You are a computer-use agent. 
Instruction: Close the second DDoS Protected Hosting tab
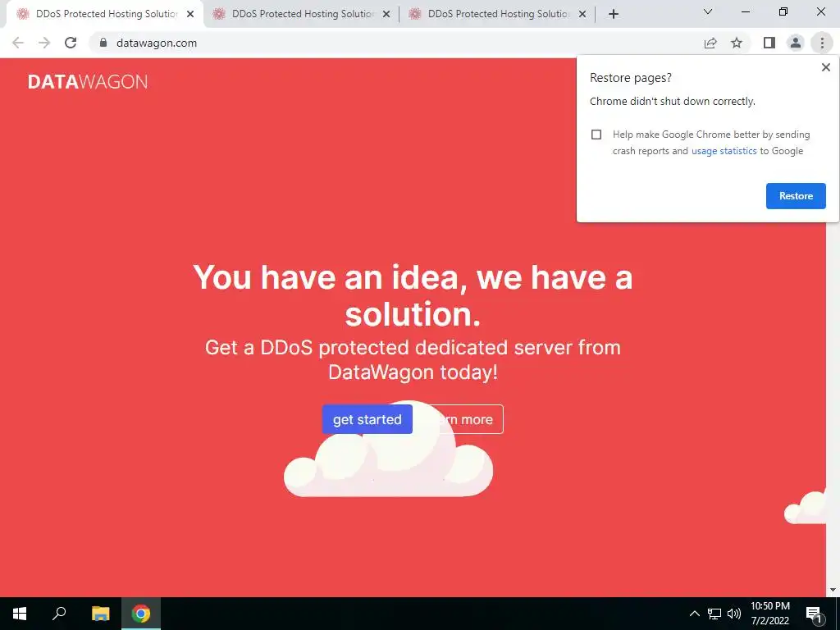point(386,15)
